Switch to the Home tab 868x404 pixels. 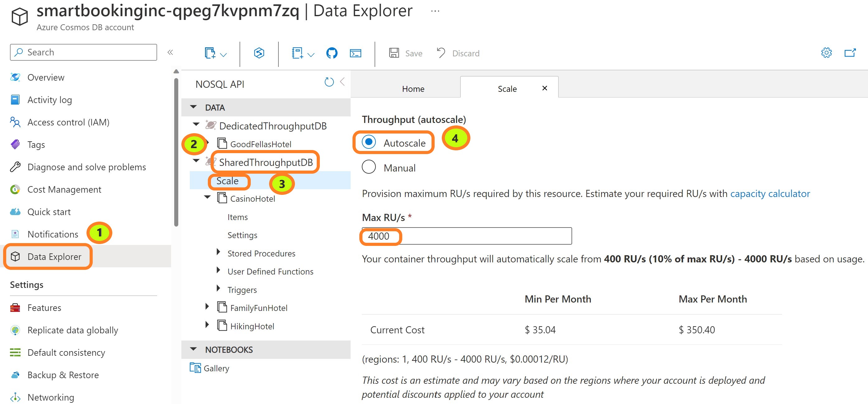click(413, 89)
